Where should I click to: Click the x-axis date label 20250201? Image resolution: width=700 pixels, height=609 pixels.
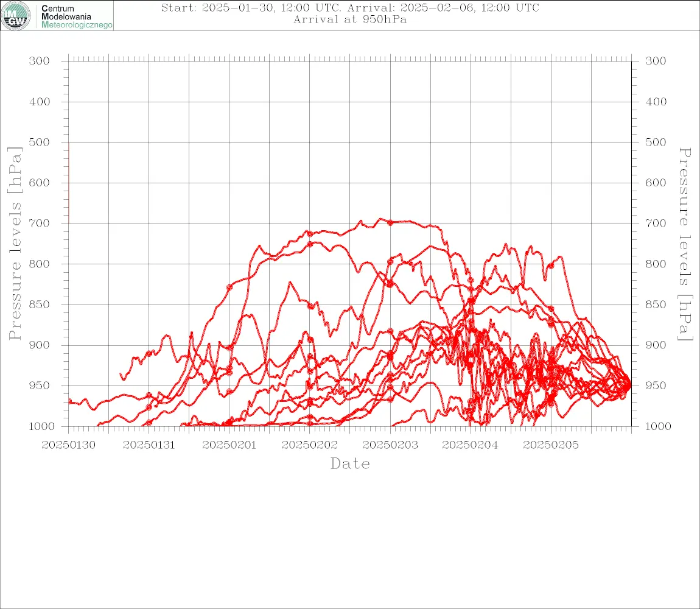pyautogui.click(x=229, y=445)
